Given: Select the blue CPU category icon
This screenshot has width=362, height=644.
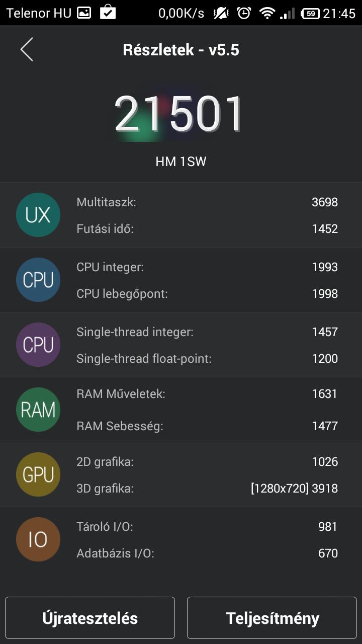Looking at the screenshot, I should click(x=38, y=280).
